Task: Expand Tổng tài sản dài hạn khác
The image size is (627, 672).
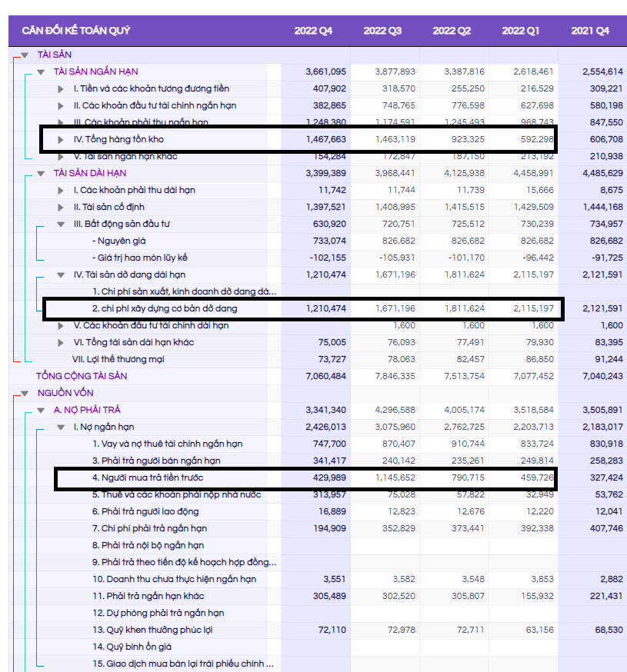Action: (x=61, y=343)
